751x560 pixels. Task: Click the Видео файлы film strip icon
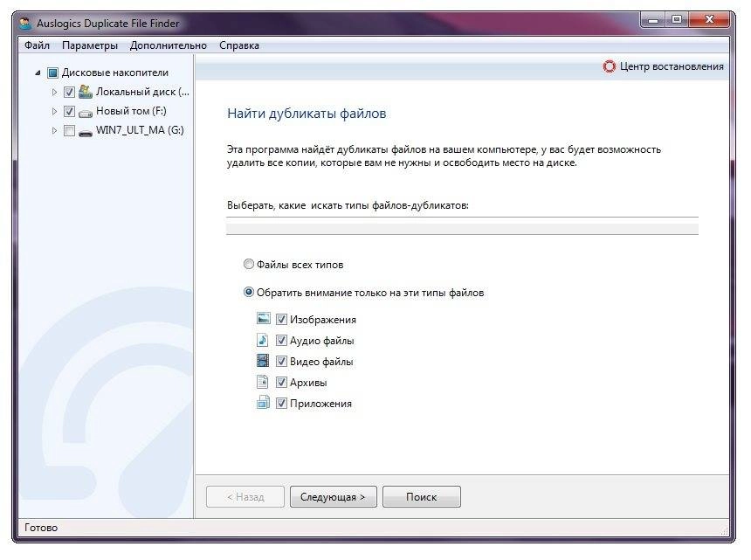click(x=263, y=361)
